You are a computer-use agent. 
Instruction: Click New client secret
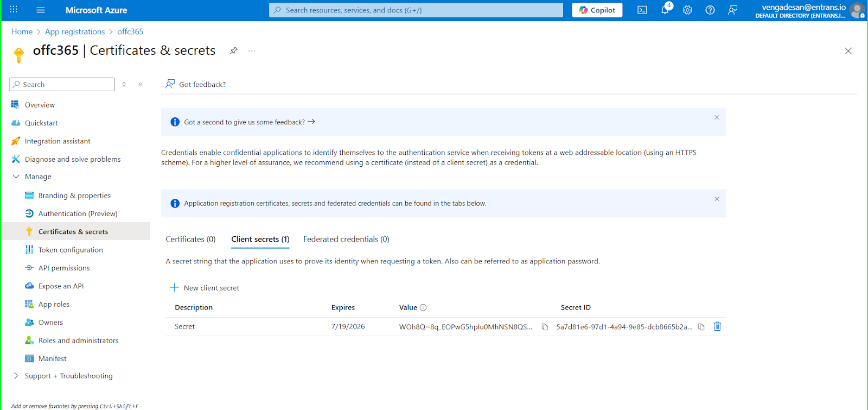pyautogui.click(x=205, y=288)
